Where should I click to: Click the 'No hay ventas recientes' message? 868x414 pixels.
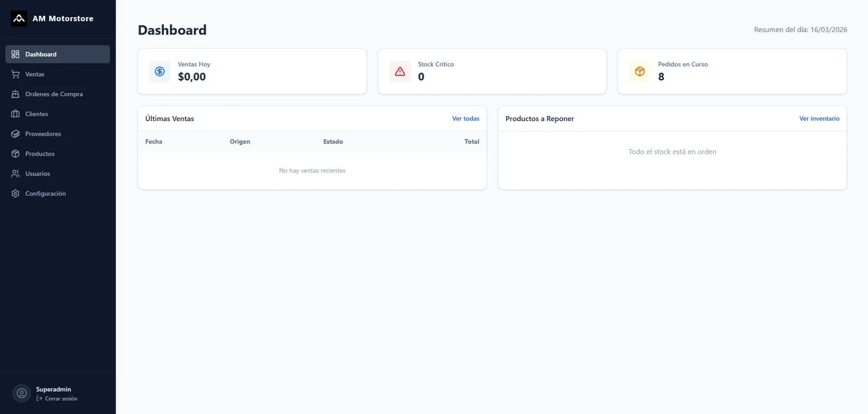point(312,171)
